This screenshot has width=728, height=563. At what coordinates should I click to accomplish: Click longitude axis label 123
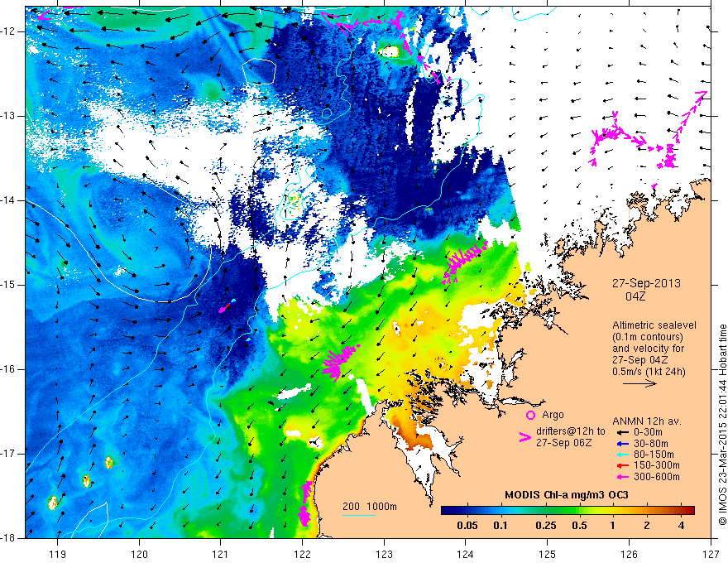384,554
